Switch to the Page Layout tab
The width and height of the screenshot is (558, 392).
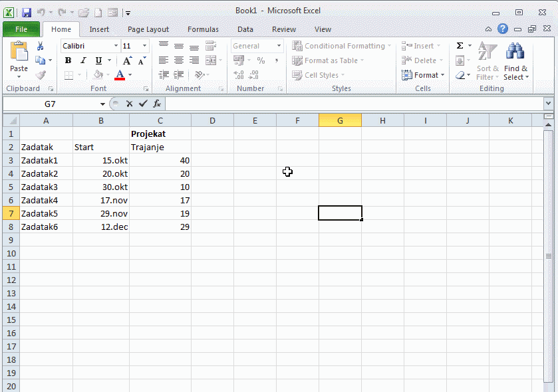point(148,29)
